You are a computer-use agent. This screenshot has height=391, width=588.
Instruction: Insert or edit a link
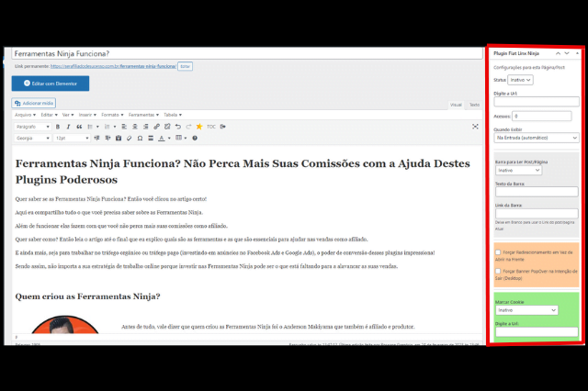157,127
